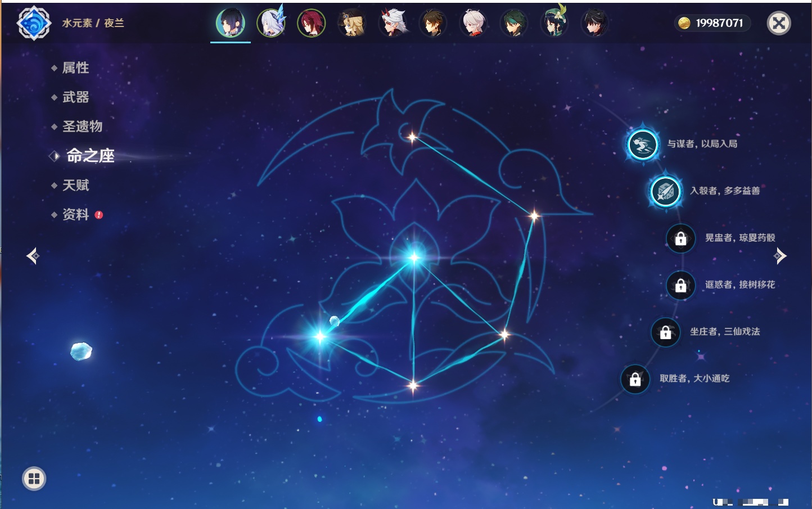This screenshot has height=509, width=812.
Task: Select the white-haired character with red horns
Action: [393, 23]
